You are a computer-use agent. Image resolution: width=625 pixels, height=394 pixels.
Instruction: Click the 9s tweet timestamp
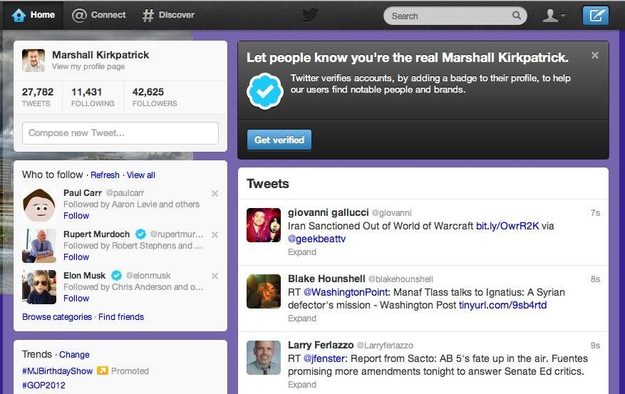[595, 345]
